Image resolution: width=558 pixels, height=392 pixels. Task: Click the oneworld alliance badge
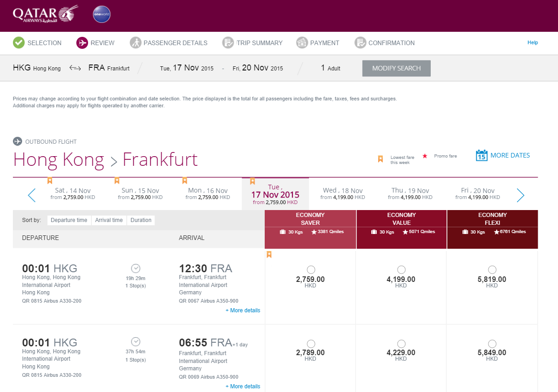(x=101, y=14)
